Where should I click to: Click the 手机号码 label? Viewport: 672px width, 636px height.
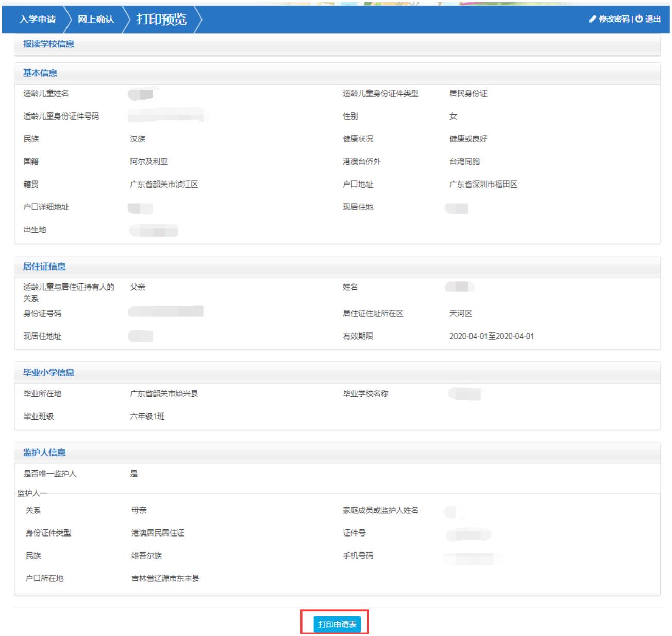pos(358,556)
